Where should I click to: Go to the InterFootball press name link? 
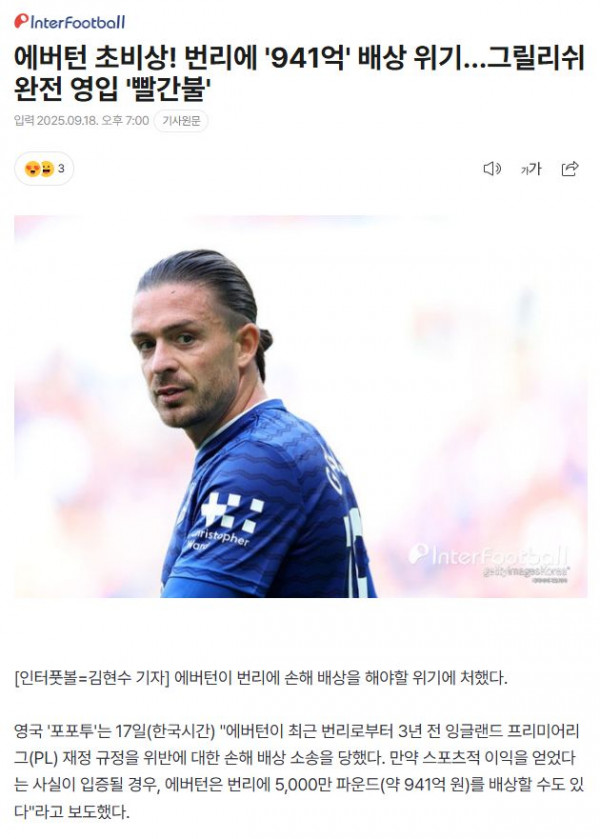pyautogui.click(x=70, y=22)
